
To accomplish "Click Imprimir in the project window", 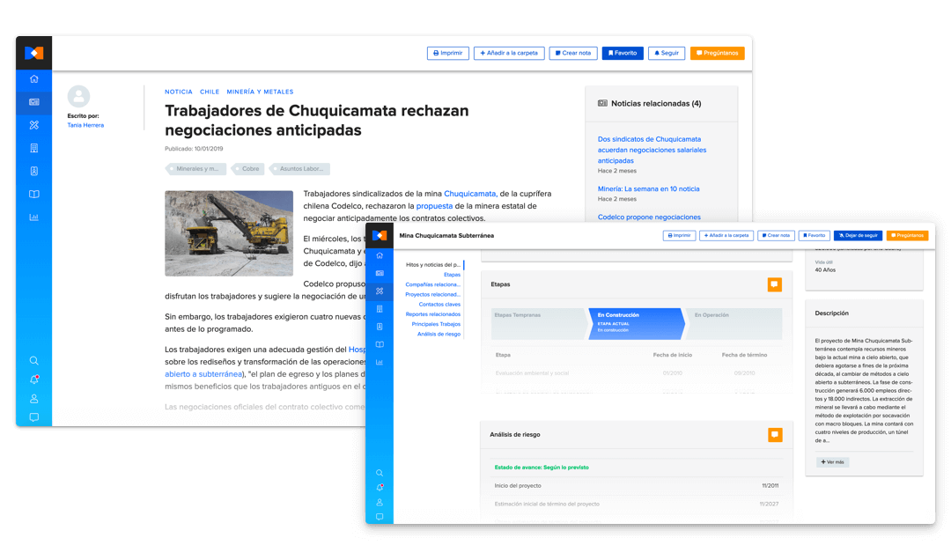I will pyautogui.click(x=679, y=235).
